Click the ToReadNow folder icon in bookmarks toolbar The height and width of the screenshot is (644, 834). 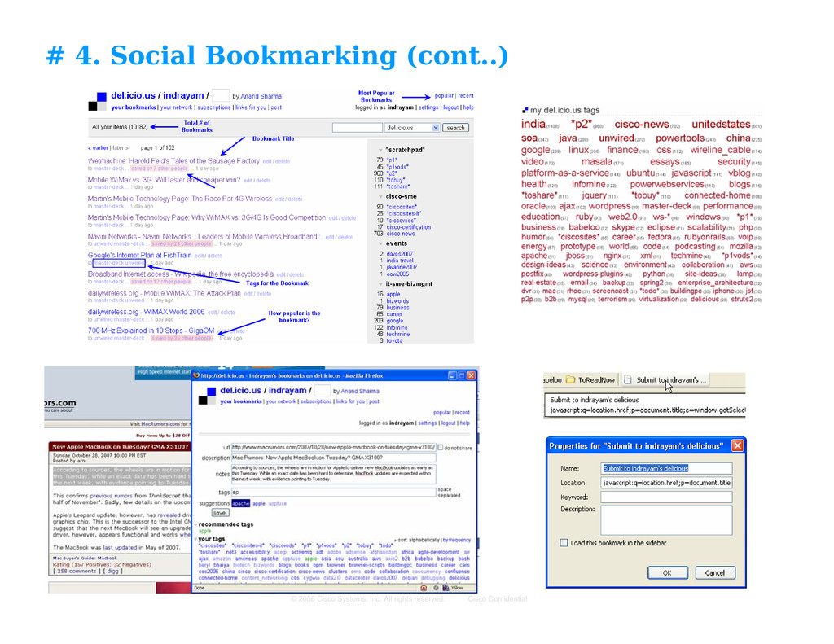[571, 379]
